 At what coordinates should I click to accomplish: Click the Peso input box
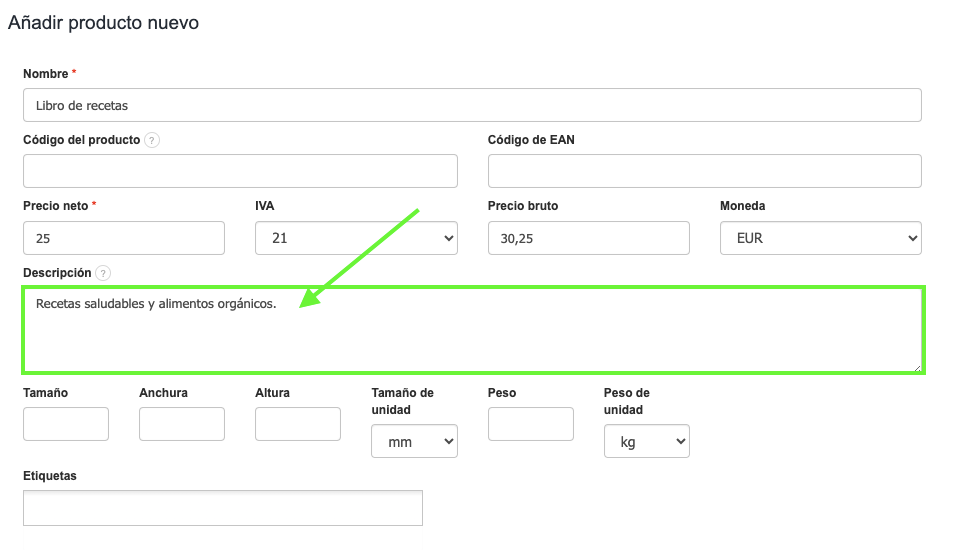point(530,424)
